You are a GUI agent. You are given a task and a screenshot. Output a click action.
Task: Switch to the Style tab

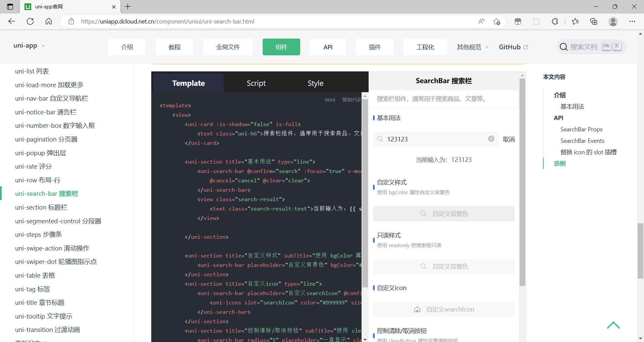315,83
